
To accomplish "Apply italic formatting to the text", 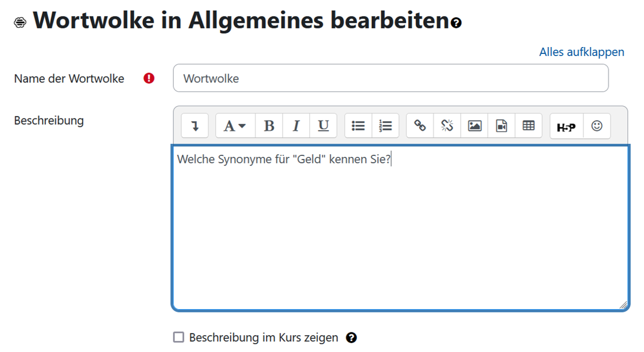I will (x=295, y=125).
